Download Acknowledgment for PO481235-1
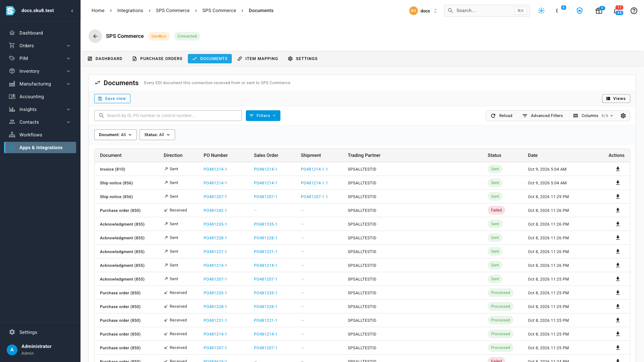This screenshot has height=362, width=644. (618, 224)
